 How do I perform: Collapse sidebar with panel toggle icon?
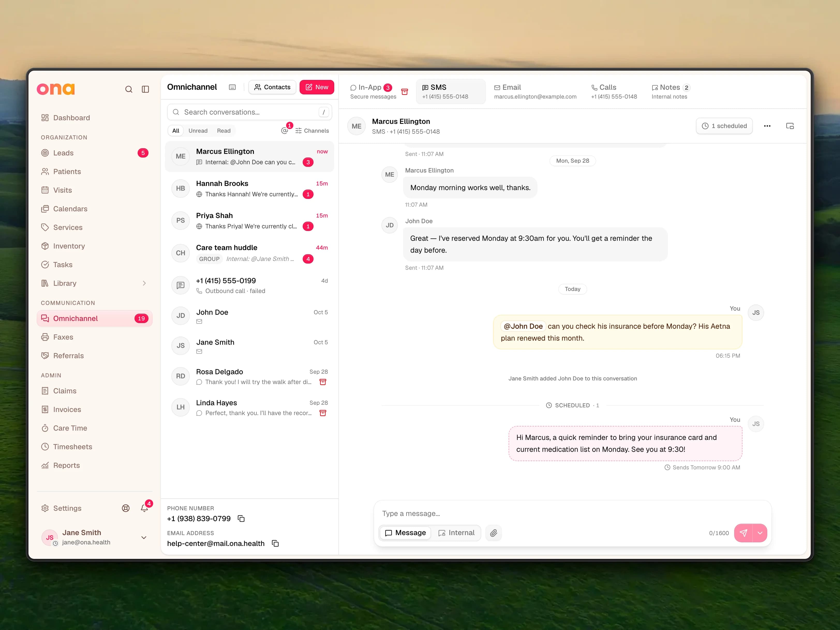(145, 89)
